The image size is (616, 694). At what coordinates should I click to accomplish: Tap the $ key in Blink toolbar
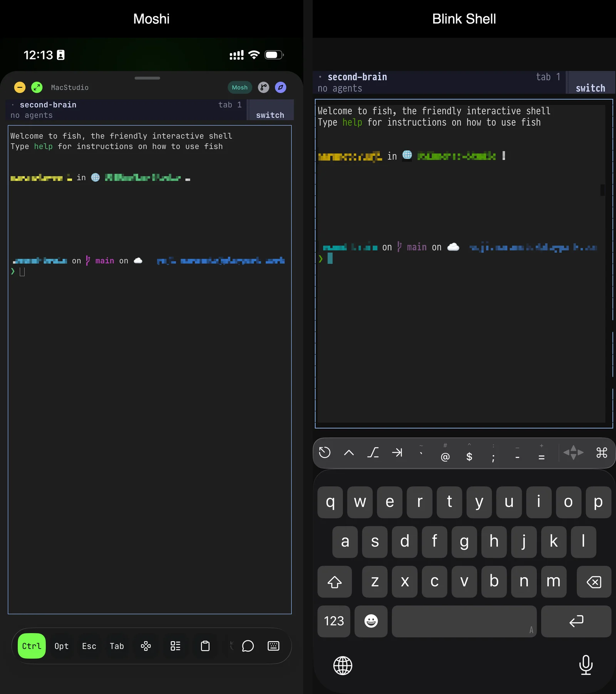(469, 454)
